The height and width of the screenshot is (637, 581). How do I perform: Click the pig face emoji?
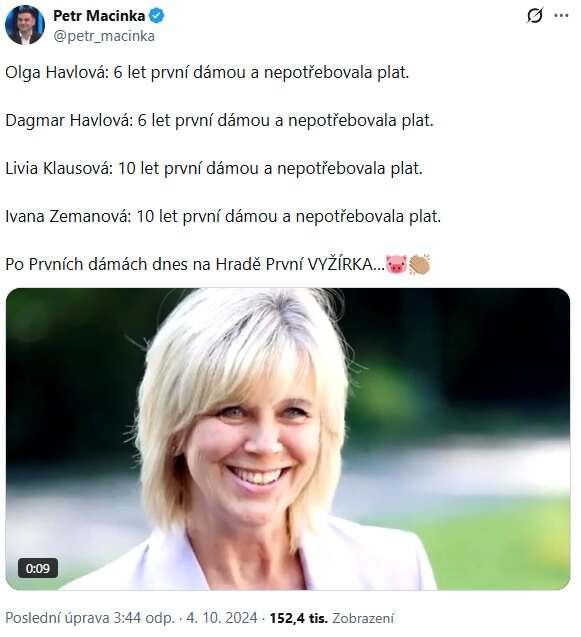[x=396, y=264]
